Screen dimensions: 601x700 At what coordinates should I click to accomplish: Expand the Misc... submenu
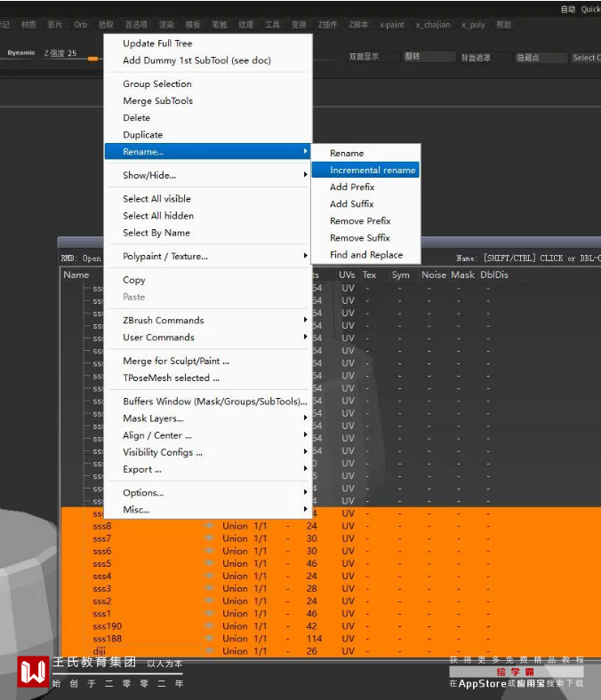coord(207,509)
